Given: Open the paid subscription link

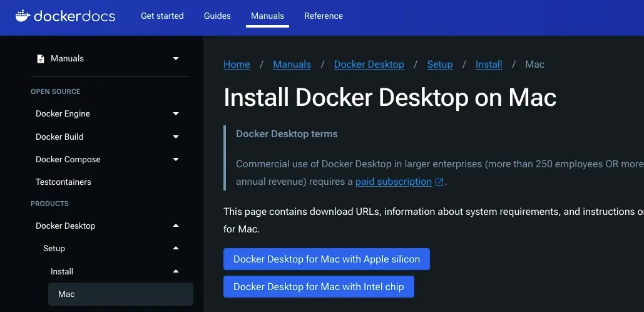Looking at the screenshot, I should 394,182.
